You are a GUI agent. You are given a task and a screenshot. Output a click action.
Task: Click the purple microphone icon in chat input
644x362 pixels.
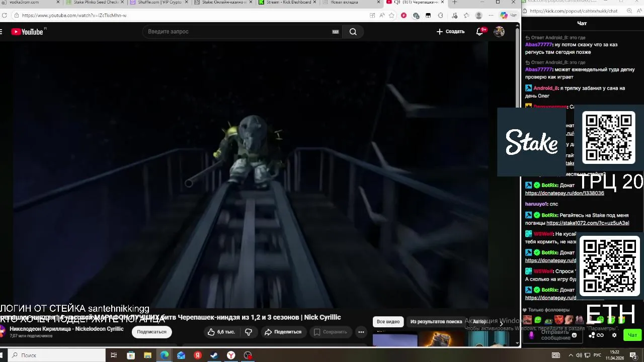531,335
